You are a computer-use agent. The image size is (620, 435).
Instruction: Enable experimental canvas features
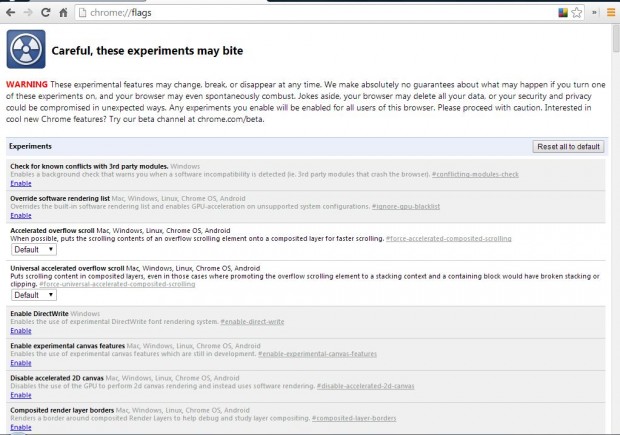point(21,363)
